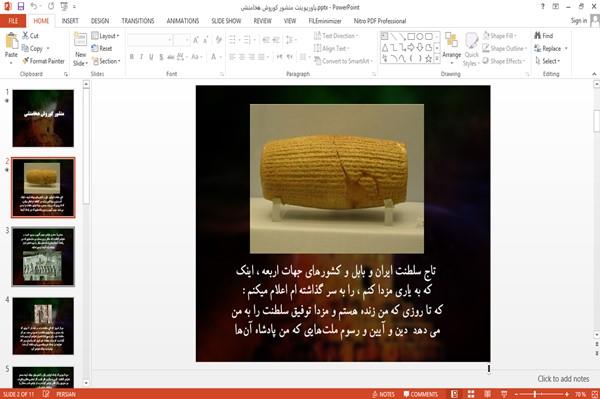Click Convert to SmartArt
Viewport: 600px width, 399px height.
click(343, 61)
